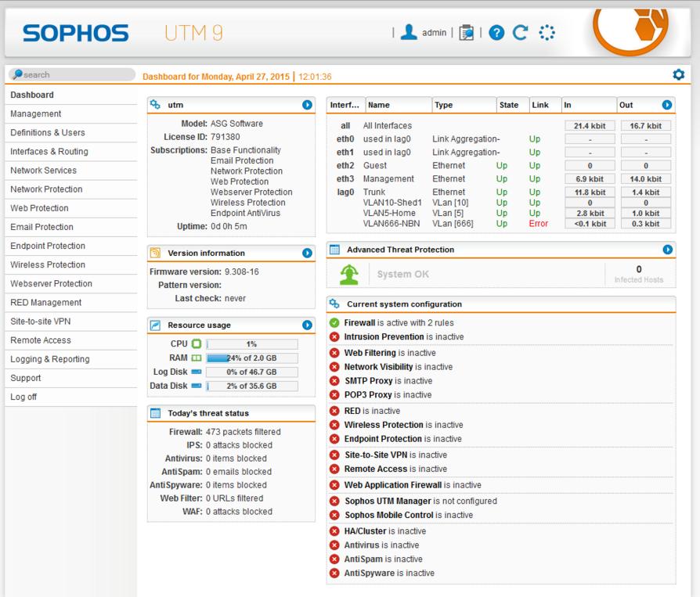700x597 pixels.
Task: Click the Network Visibility link
Action: 399,367
